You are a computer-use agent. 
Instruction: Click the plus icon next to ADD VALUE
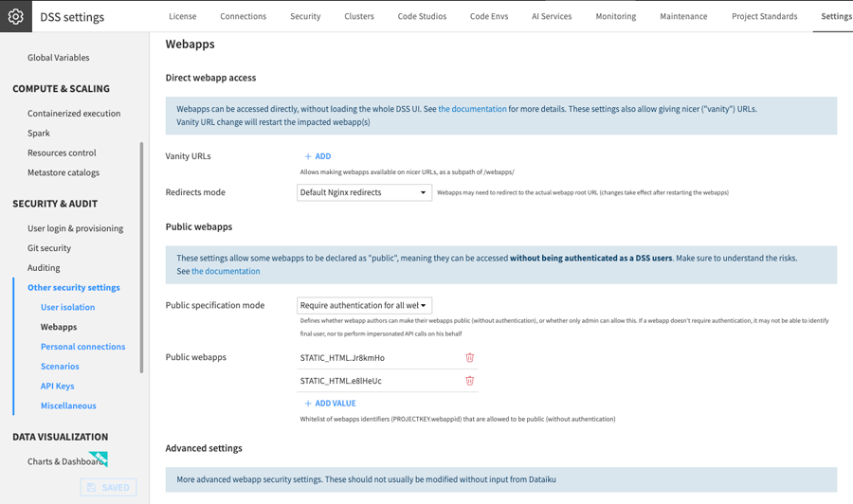[x=308, y=404]
